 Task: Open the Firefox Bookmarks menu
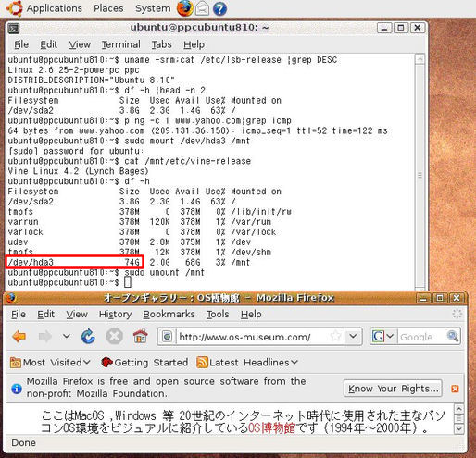169,315
